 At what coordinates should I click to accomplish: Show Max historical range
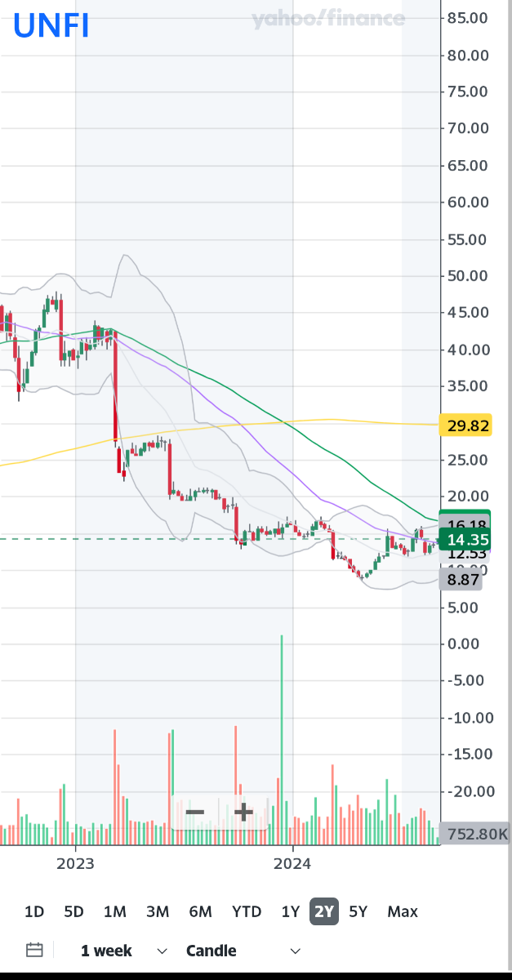pos(403,911)
